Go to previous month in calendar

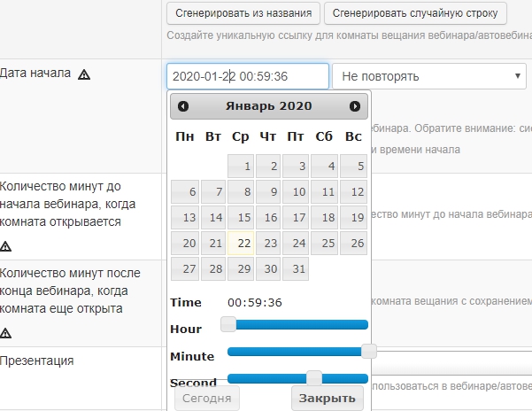pyautogui.click(x=183, y=106)
